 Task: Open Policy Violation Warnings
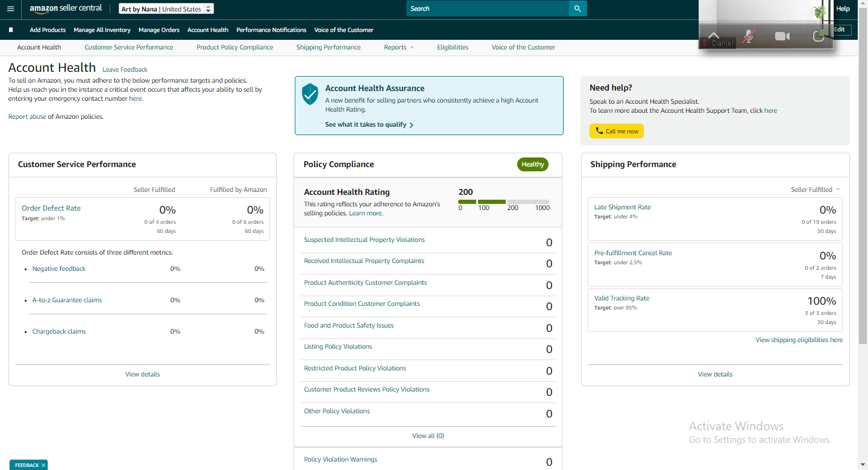tap(341, 459)
